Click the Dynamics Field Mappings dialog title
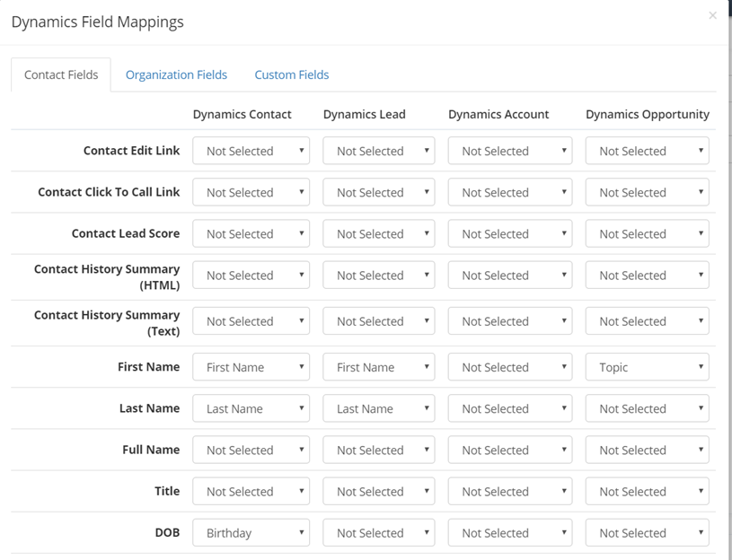 coord(98,22)
